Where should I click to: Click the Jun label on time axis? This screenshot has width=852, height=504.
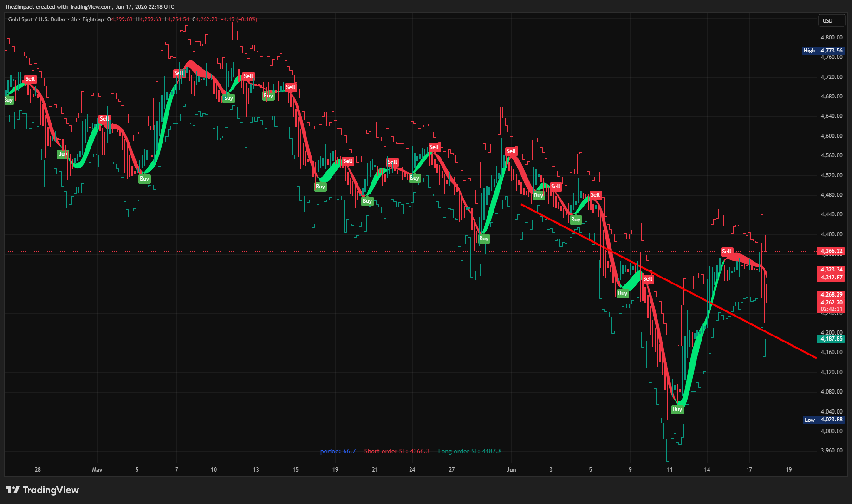click(x=511, y=470)
